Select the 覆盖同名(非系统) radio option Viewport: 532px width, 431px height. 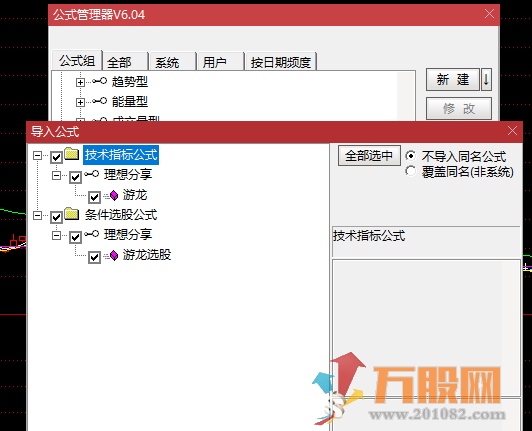[410, 171]
